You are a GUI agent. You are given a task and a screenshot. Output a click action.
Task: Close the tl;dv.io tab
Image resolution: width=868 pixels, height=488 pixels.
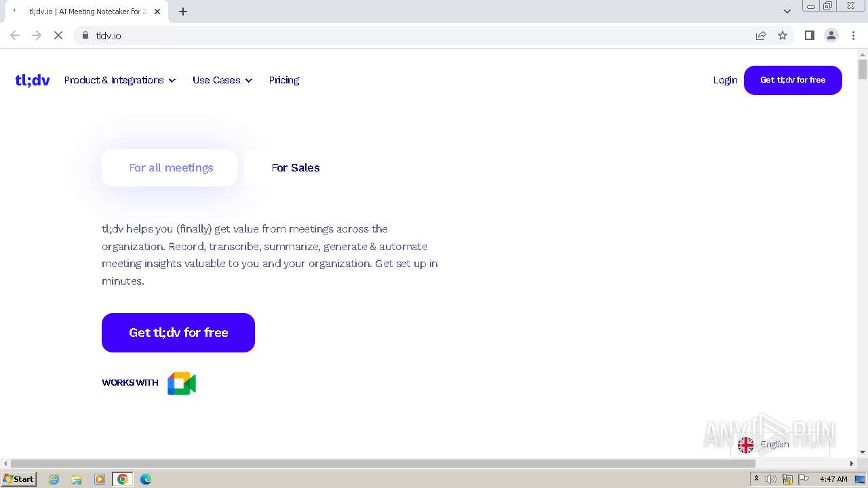[157, 12]
